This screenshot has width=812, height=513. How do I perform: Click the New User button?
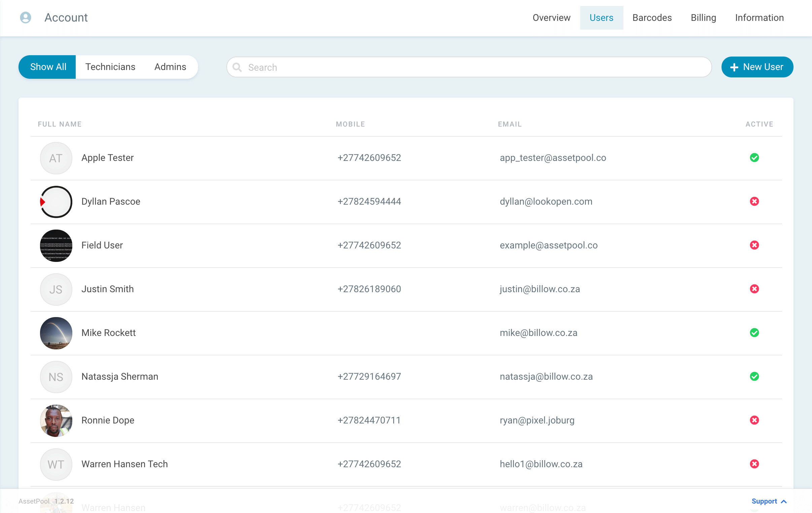click(x=757, y=67)
